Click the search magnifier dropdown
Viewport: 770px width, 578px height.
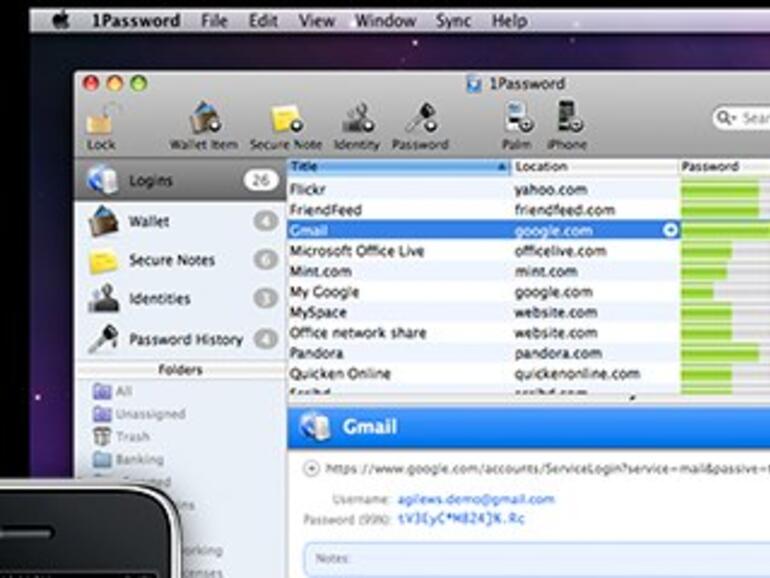[x=725, y=118]
